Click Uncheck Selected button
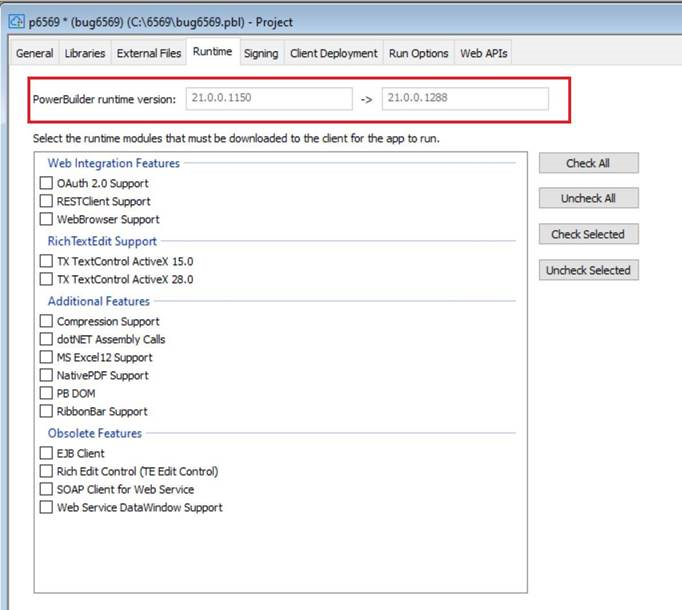This screenshot has width=682, height=610. (588, 270)
